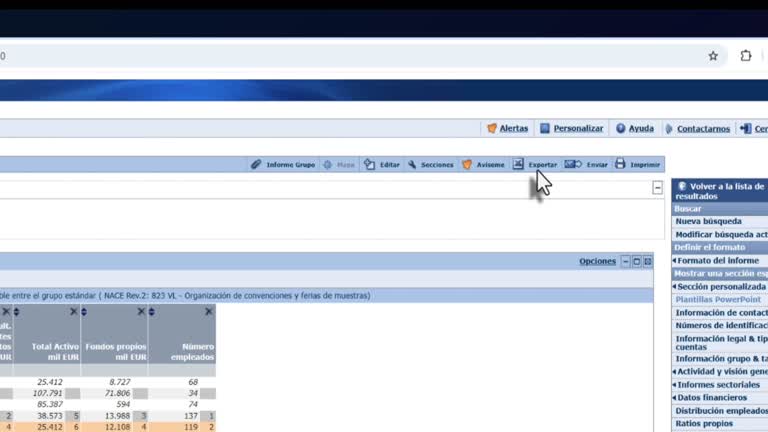Expand Formato del informe menu
The height and width of the screenshot is (432, 768).
(716, 261)
